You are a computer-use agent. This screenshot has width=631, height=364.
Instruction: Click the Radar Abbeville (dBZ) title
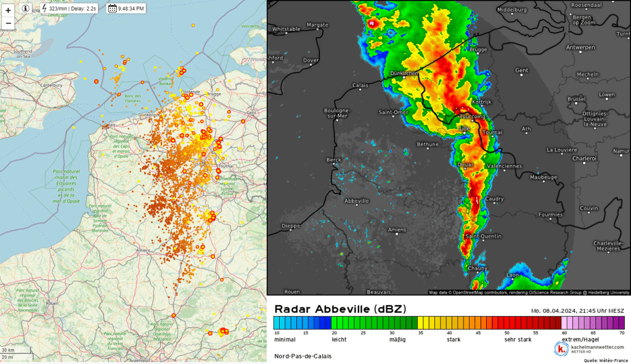(x=340, y=308)
